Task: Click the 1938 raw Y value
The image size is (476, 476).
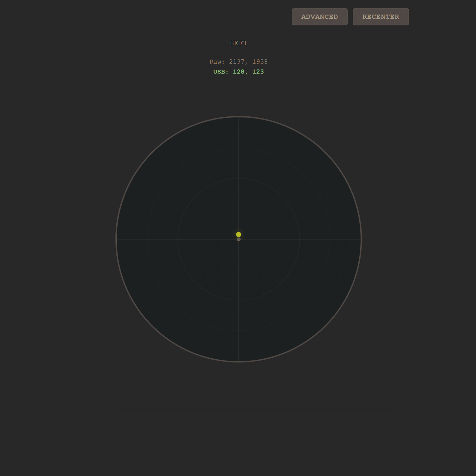Action: 260,62
